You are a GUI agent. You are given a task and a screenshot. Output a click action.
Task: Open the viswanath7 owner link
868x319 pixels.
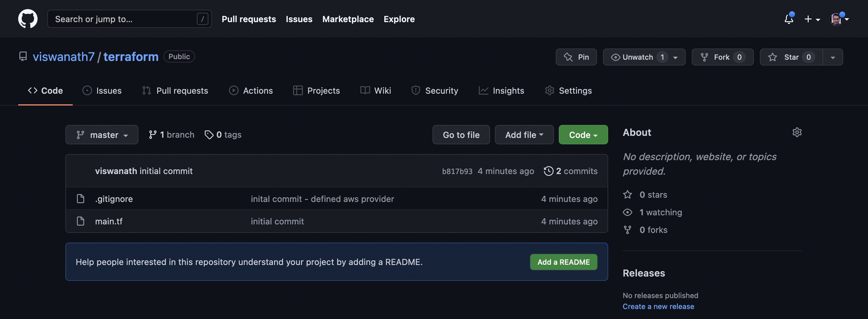point(64,57)
